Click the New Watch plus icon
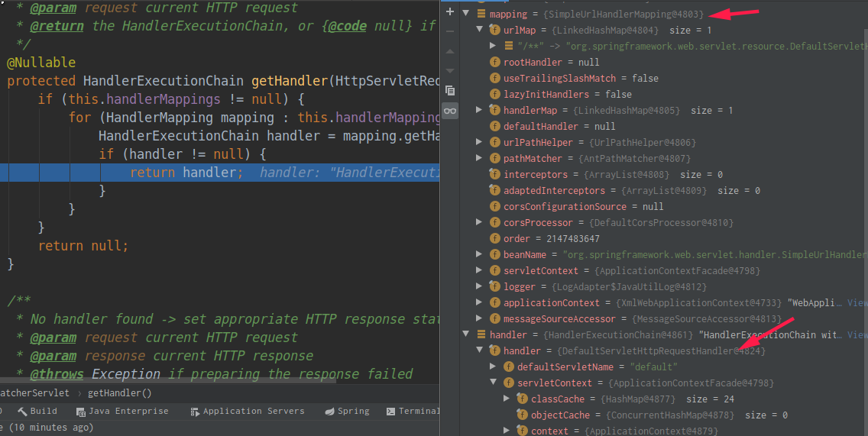This screenshot has height=436, width=868. 450,12
